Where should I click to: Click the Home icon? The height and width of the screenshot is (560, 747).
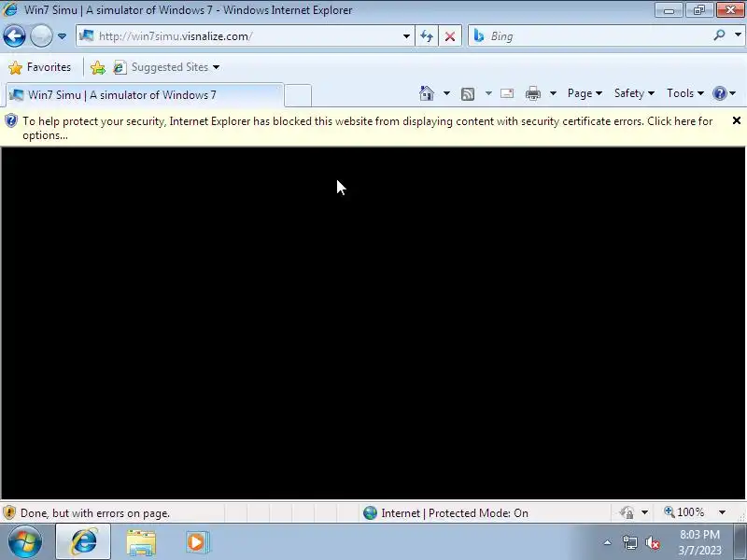(x=427, y=93)
